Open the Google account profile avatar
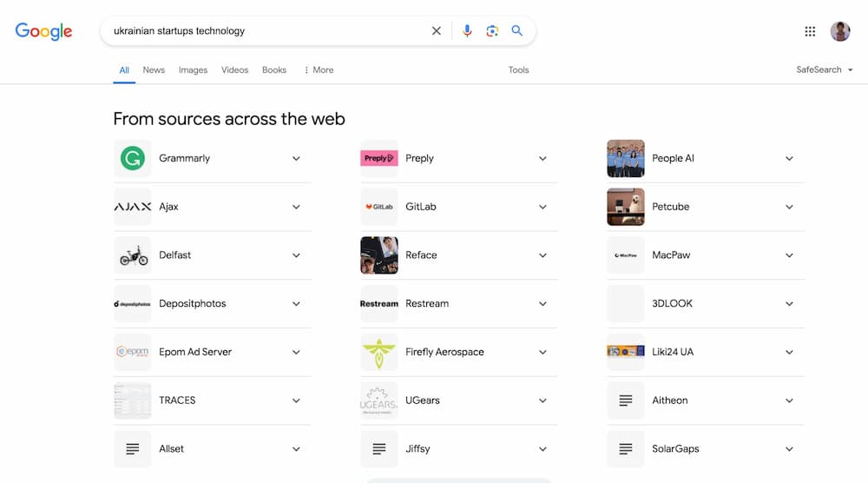The height and width of the screenshot is (483, 868). (839, 31)
